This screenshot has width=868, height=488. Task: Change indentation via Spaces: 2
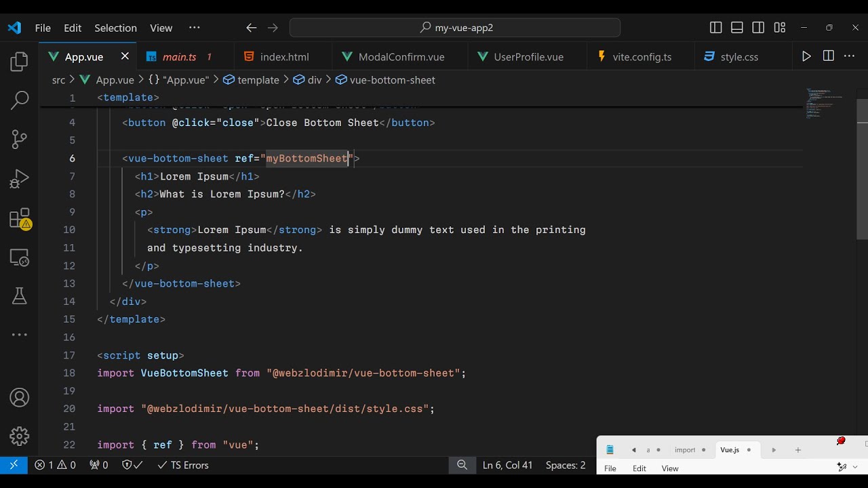566,465
